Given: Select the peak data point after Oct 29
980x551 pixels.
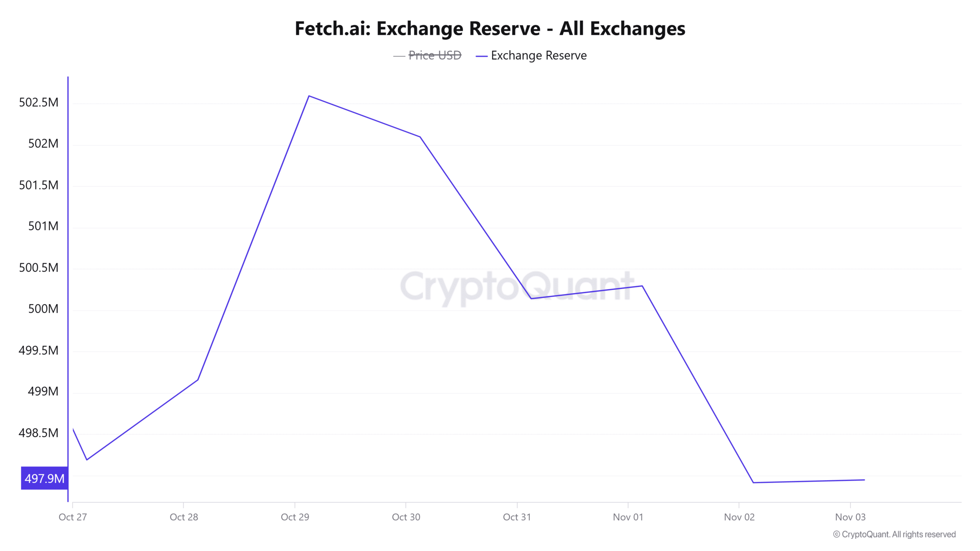Looking at the screenshot, I should [x=309, y=96].
